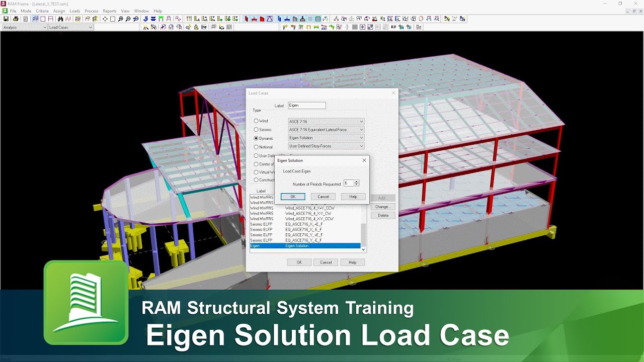Click Cancel in the Eigen Solution dialog
The image size is (644, 362).
point(323,197)
